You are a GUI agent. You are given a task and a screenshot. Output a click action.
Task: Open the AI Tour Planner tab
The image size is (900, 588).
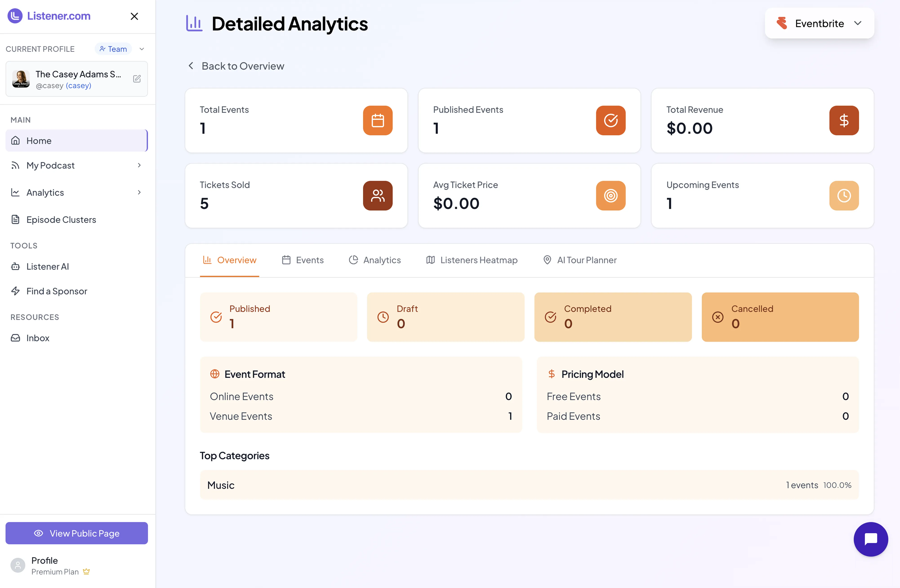[579, 260]
